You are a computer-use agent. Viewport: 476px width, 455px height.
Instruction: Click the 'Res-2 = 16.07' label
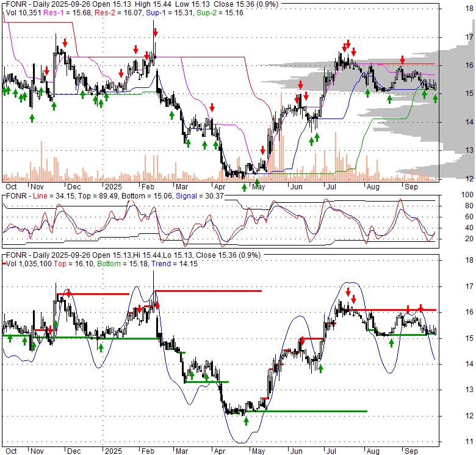(118, 13)
